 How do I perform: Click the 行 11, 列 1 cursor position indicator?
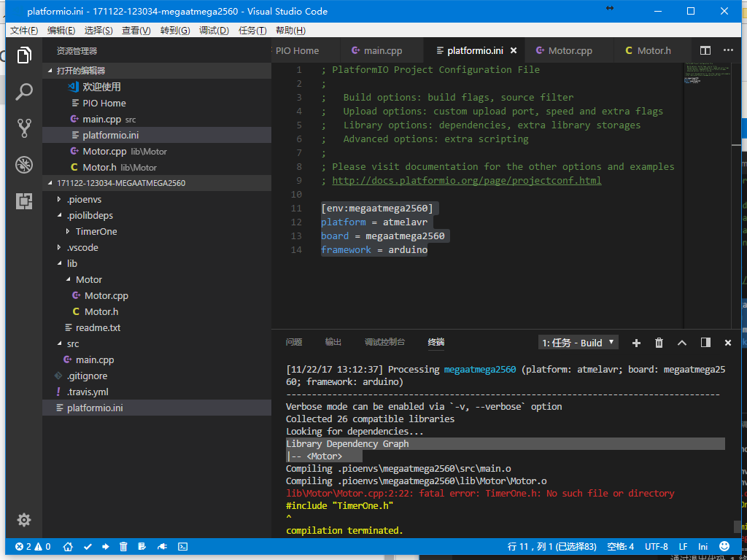[x=553, y=546]
